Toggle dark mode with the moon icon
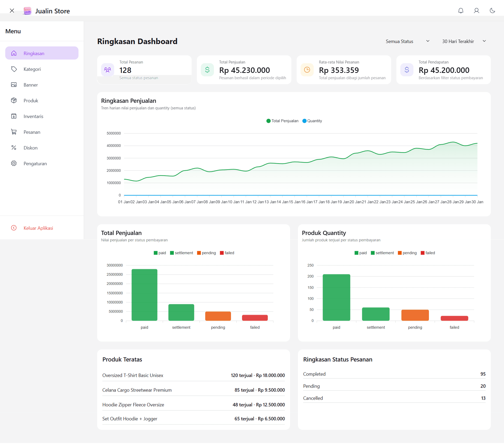Image resolution: width=504 pixels, height=444 pixels. click(x=493, y=11)
